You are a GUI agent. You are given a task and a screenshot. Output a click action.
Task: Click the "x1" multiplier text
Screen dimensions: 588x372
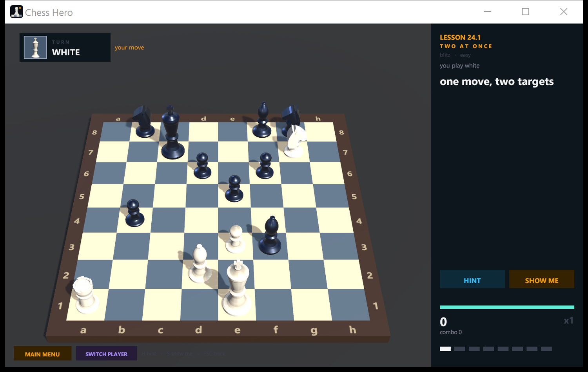coord(568,321)
